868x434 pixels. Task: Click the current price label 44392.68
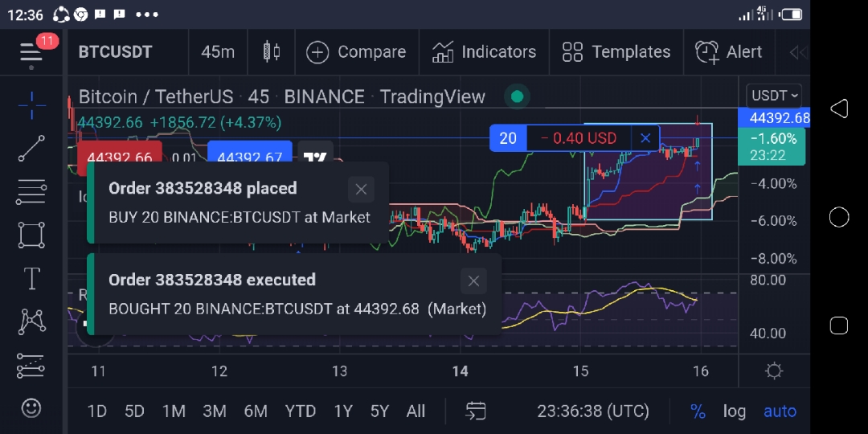pyautogui.click(x=774, y=118)
